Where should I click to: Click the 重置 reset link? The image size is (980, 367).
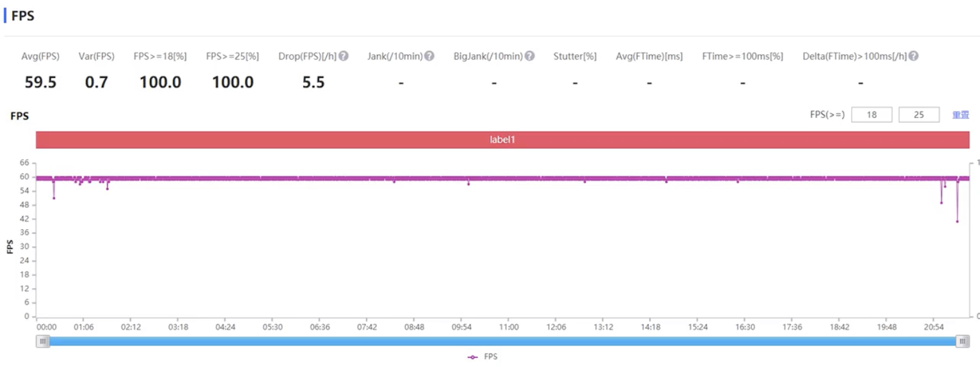960,115
